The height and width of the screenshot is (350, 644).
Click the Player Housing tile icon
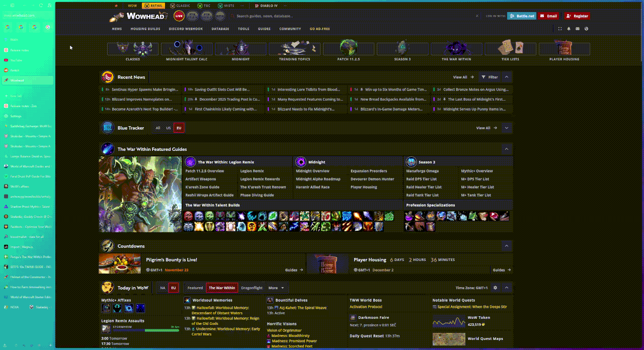(x=564, y=49)
